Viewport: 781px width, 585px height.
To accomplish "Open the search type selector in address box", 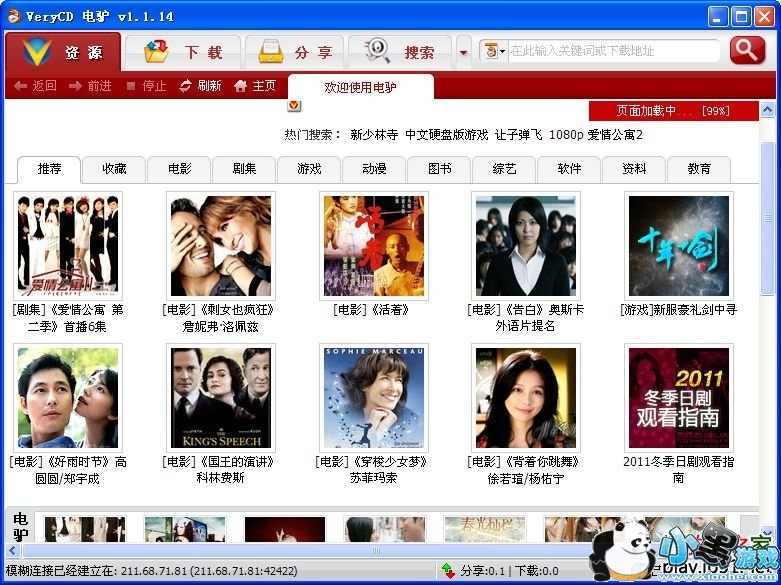I will coord(494,51).
